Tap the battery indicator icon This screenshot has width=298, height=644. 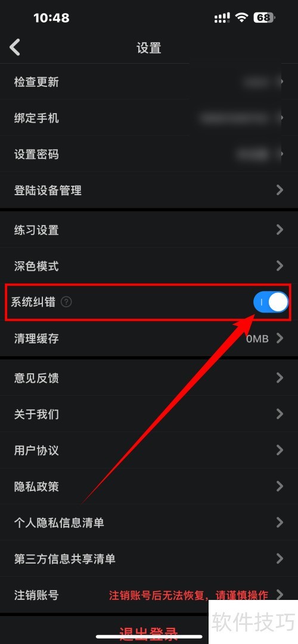pyautogui.click(x=264, y=17)
